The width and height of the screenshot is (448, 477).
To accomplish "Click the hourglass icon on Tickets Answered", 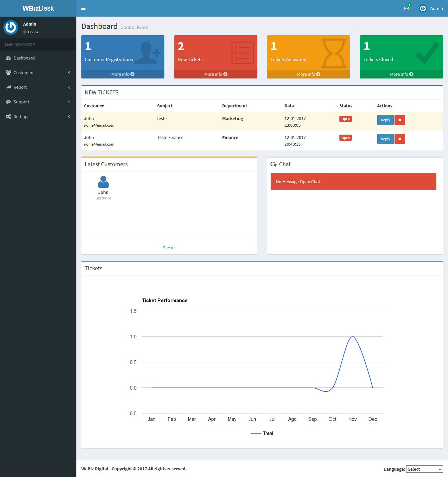I will tap(334, 53).
